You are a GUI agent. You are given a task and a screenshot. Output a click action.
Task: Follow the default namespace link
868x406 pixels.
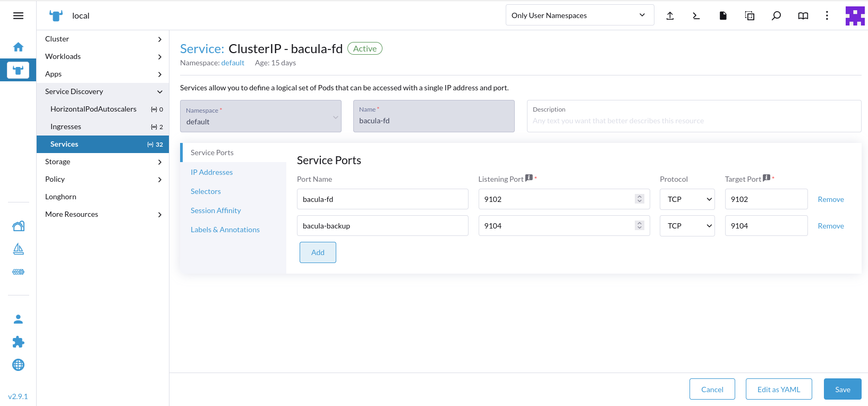(x=233, y=63)
